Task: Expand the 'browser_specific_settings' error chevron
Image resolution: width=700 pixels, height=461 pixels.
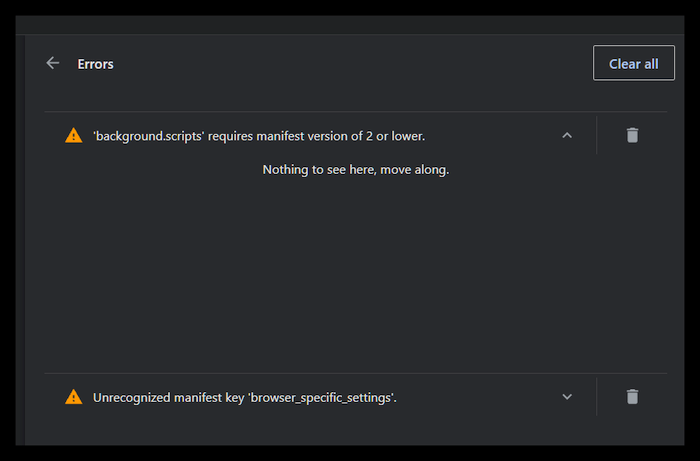Action: tap(567, 397)
